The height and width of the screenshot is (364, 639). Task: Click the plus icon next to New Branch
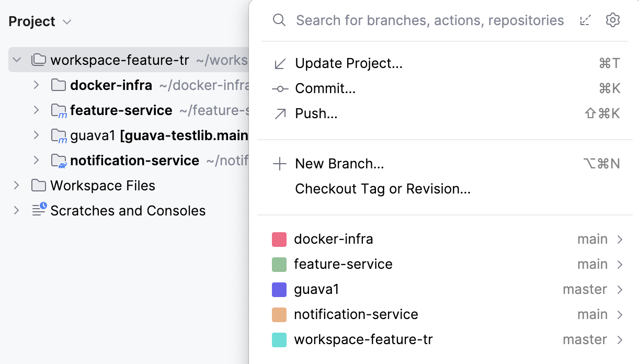[x=280, y=163]
